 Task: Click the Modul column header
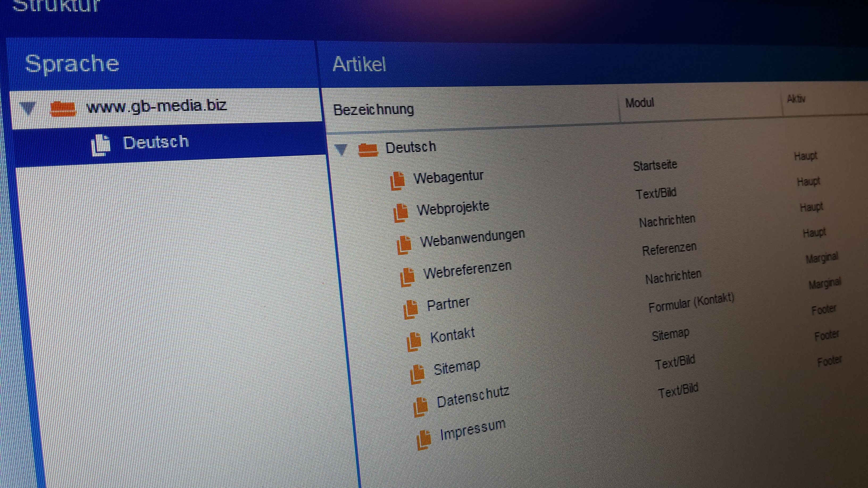[x=639, y=103]
